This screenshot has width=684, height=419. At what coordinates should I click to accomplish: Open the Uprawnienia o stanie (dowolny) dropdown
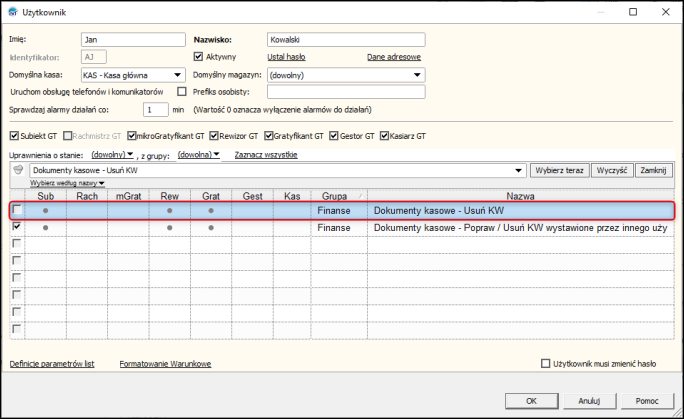(x=112, y=154)
